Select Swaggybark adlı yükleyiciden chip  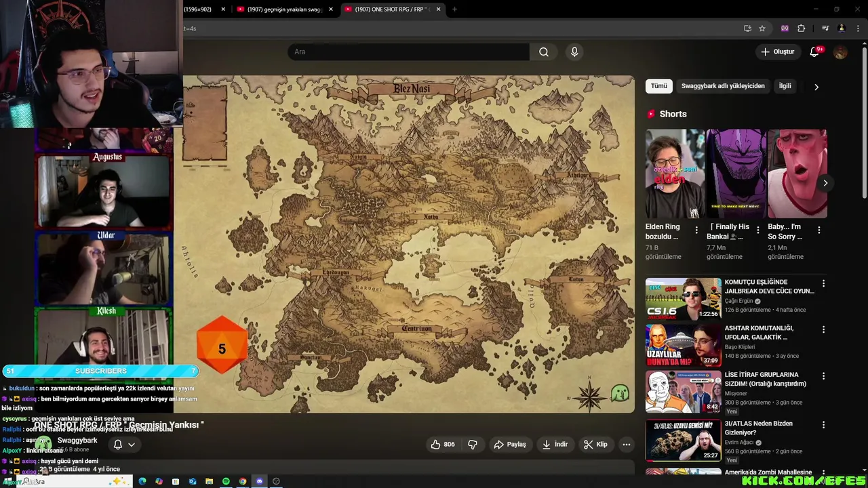723,86
